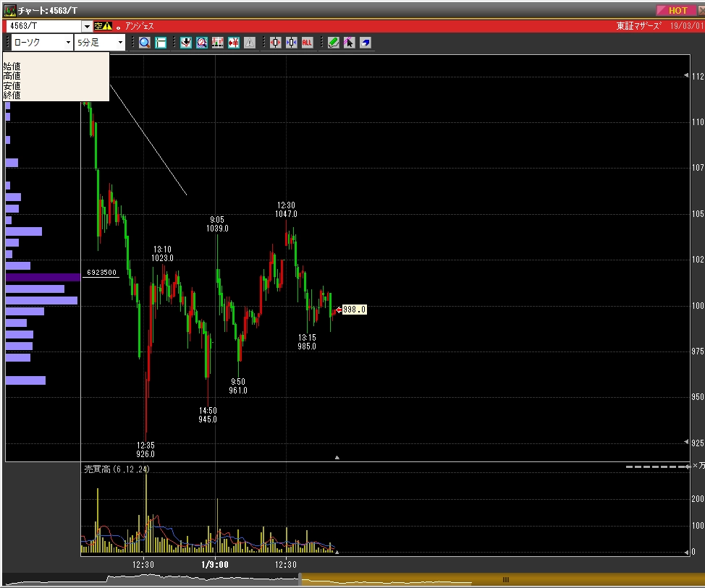Image resolution: width=705 pixels, height=588 pixels.
Task: Open the stock code 4563/T dropdown
Action: pos(88,27)
